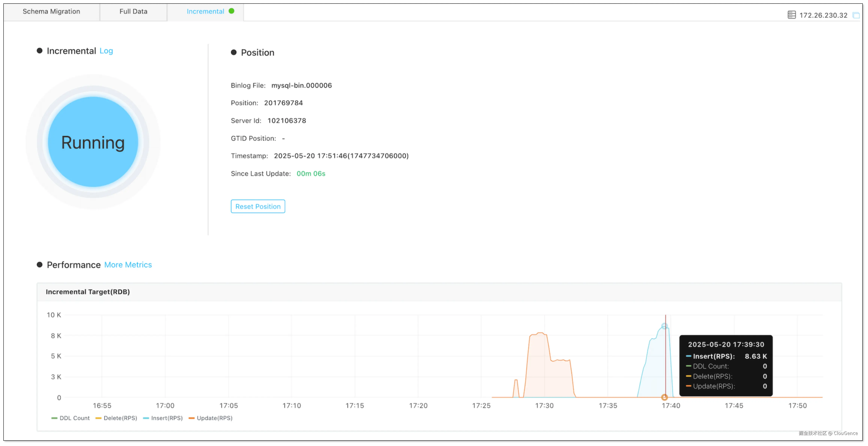
Task: Click the Incremental Target(RDB) chart header
Action: coord(88,292)
